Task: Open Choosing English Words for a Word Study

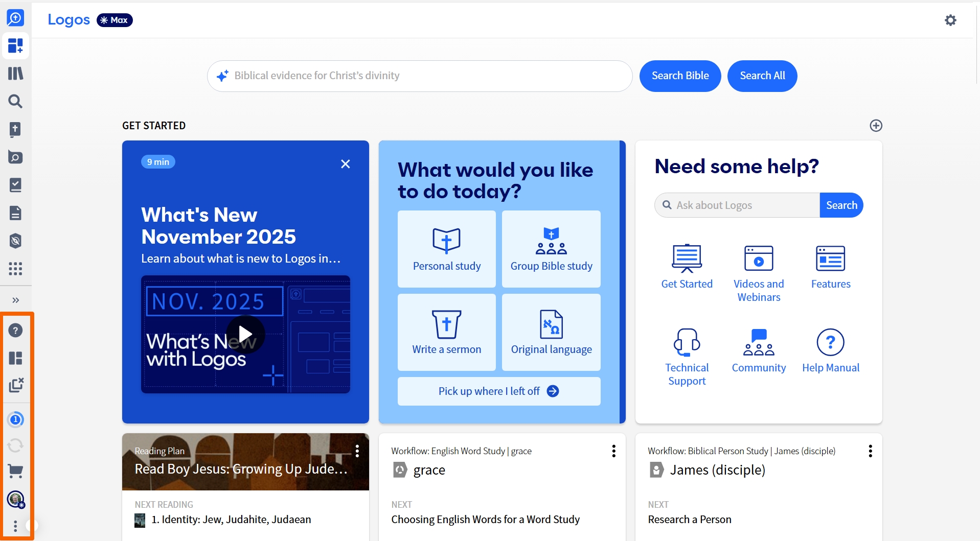Action: pyautogui.click(x=486, y=520)
